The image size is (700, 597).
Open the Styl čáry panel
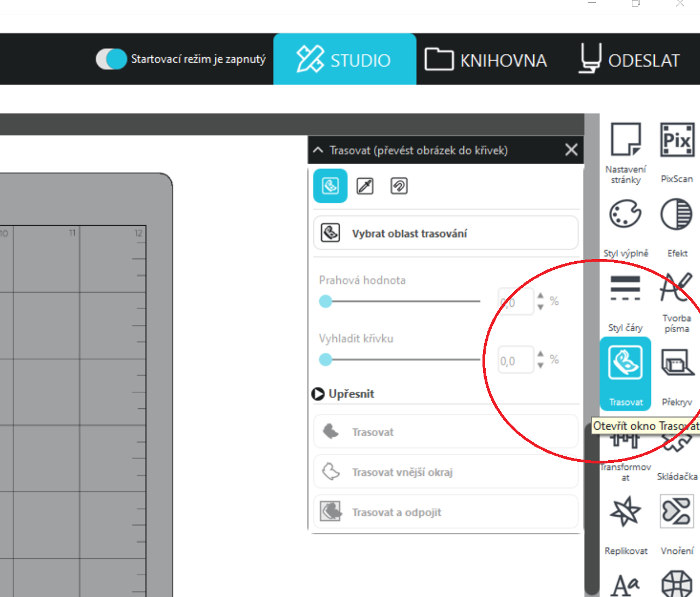click(625, 289)
